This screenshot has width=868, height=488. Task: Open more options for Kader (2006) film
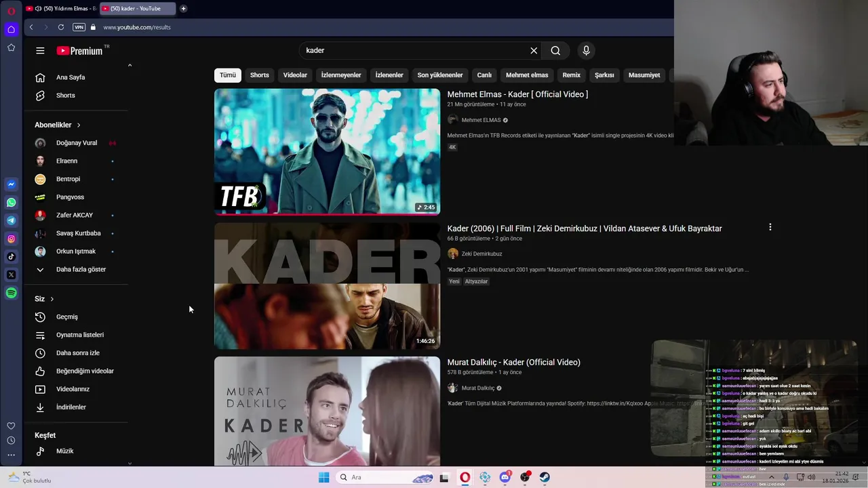[770, 227]
